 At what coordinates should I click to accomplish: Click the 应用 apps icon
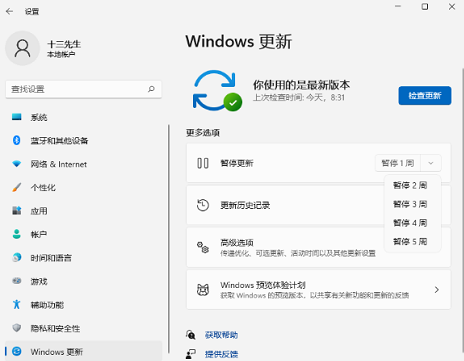tap(17, 210)
